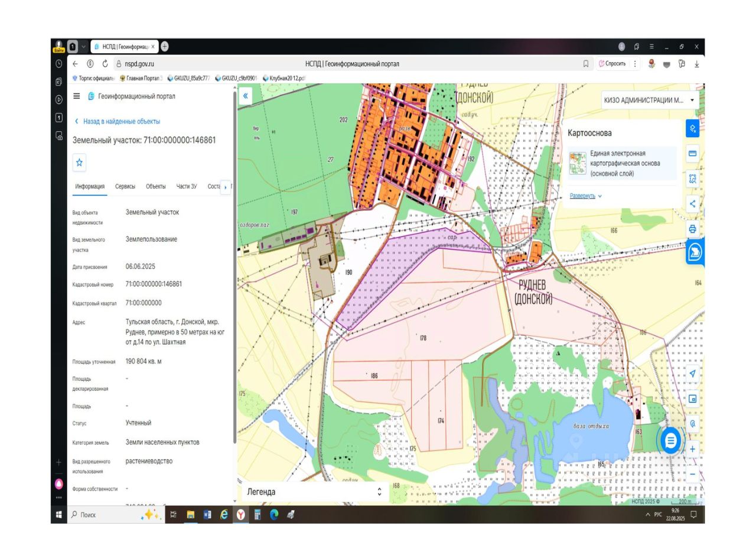Expand the Легенда panel
Image resolution: width=756 pixels, height=535 pixels.
tap(379, 491)
